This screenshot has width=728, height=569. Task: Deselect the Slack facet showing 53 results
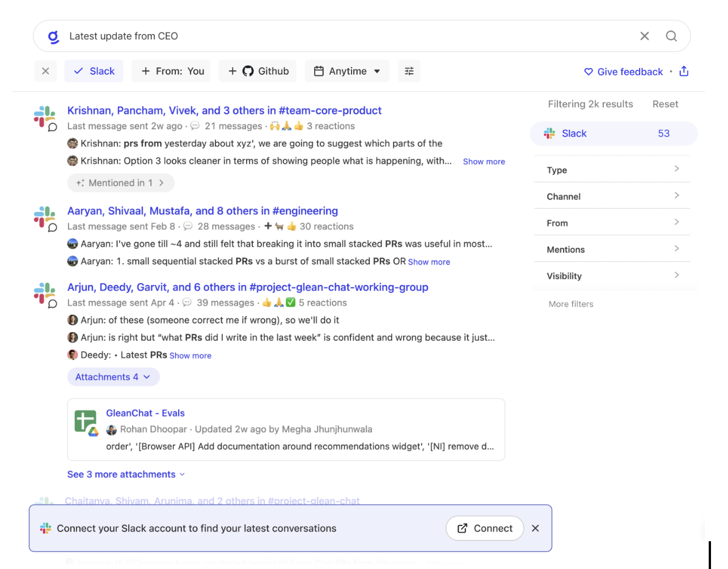click(613, 133)
